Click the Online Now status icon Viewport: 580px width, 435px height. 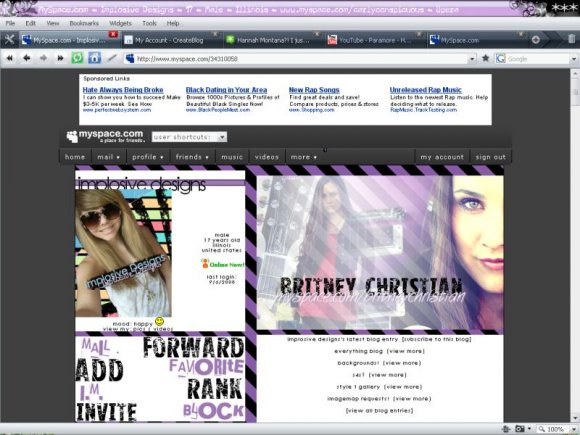pyautogui.click(x=205, y=263)
